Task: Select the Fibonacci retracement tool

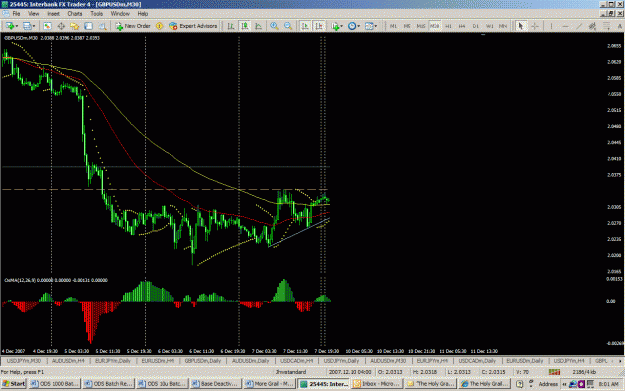Action: [606, 26]
